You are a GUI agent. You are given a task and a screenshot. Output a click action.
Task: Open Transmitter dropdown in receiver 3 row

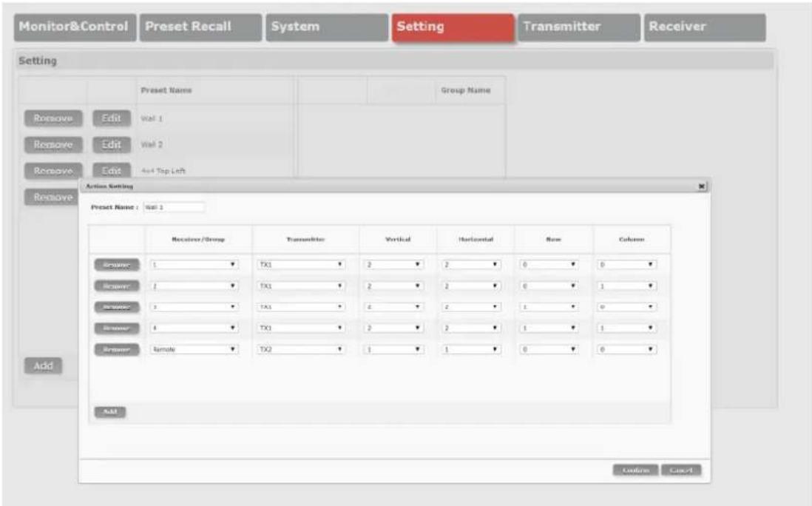[302, 307]
